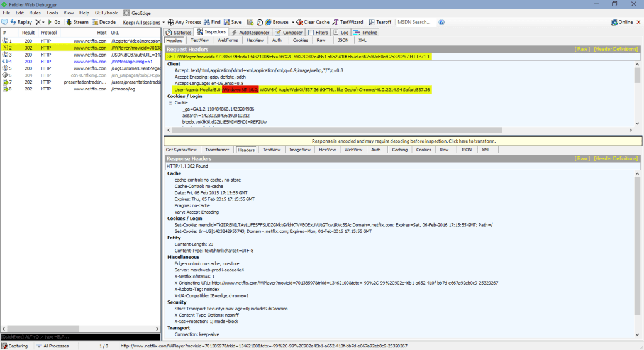The width and height of the screenshot is (644, 350).
Task: Click the All Processes filter status
Action: [53, 346]
